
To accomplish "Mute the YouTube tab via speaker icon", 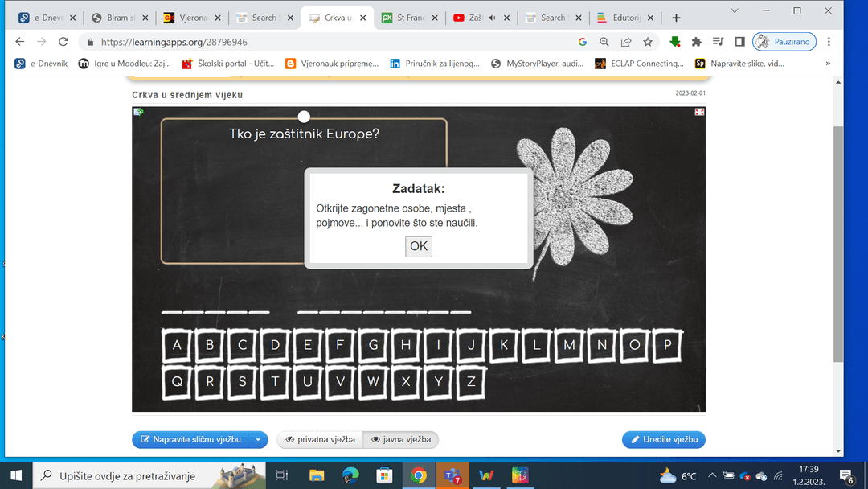I will pyautogui.click(x=492, y=18).
